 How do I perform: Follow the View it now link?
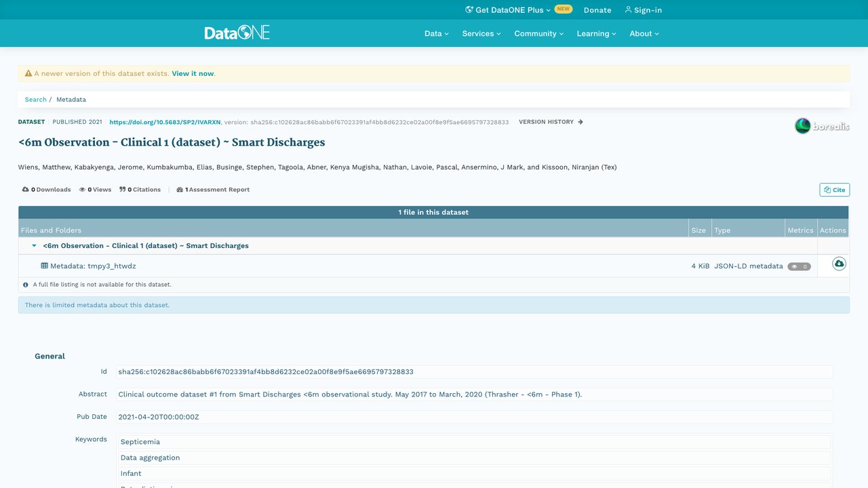click(193, 73)
